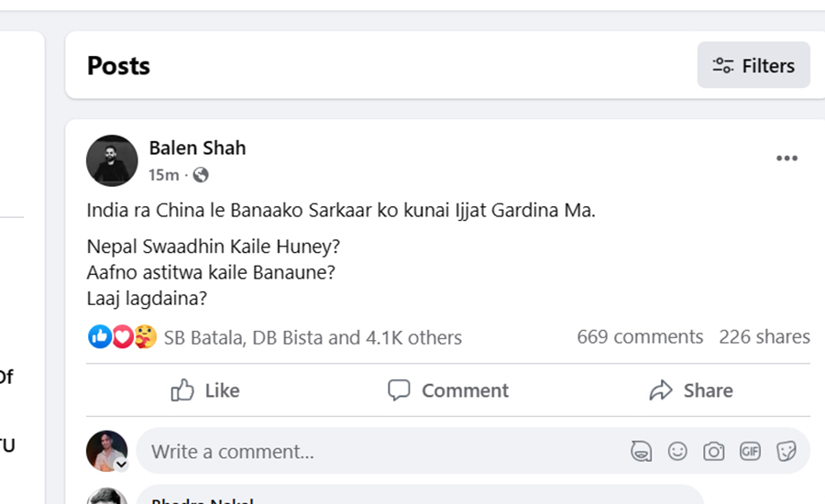The height and width of the screenshot is (504, 825).
Task: Attach a photo using the camera icon
Action: (713, 451)
